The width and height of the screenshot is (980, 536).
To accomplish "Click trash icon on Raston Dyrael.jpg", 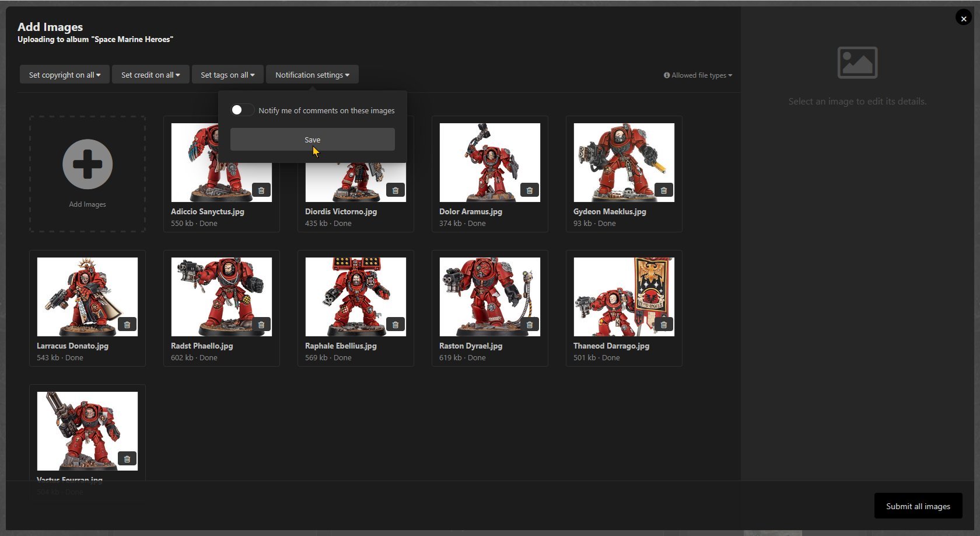I will tap(530, 325).
